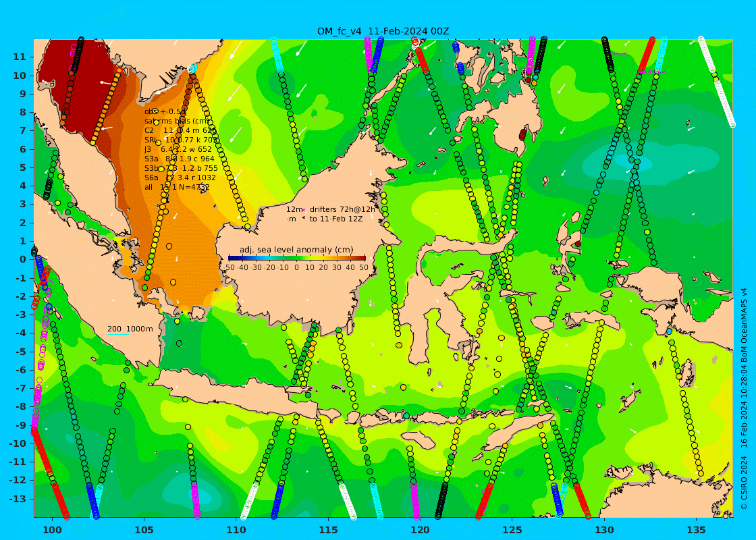Click the vertical CSIRO 2024 BoM OceanMAPS copyright text
756x540 pixels.
(x=745, y=399)
